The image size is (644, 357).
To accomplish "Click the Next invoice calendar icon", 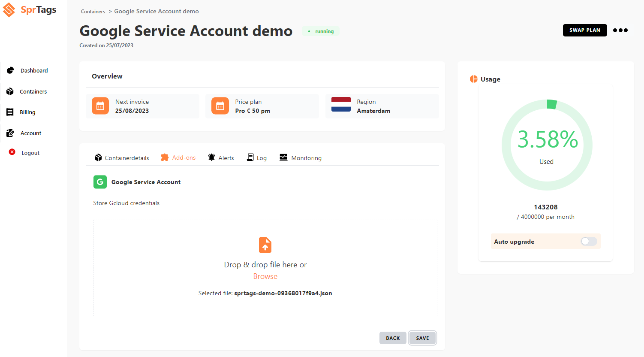I will [100, 106].
